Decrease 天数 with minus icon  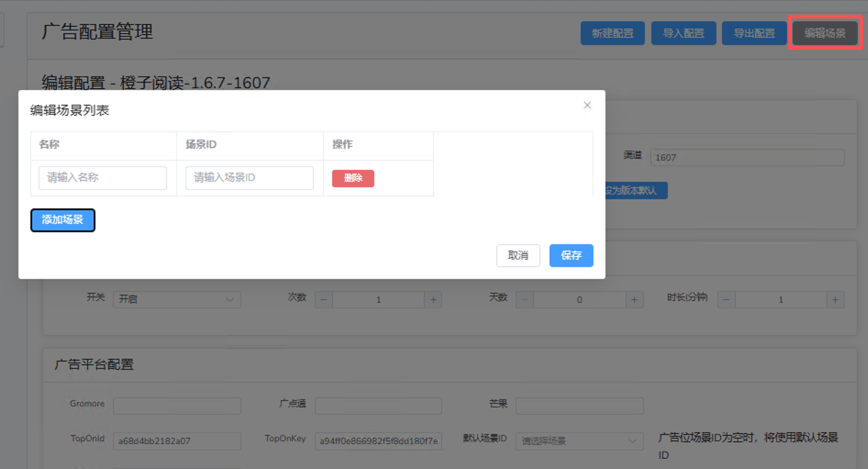coord(525,300)
